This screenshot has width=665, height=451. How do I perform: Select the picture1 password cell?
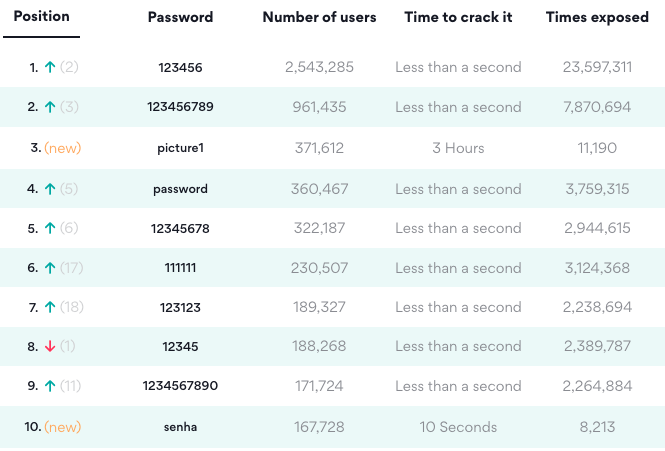tap(180, 148)
